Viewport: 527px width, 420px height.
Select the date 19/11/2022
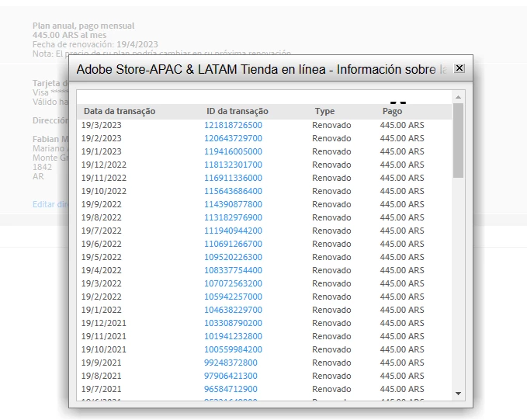click(x=104, y=178)
